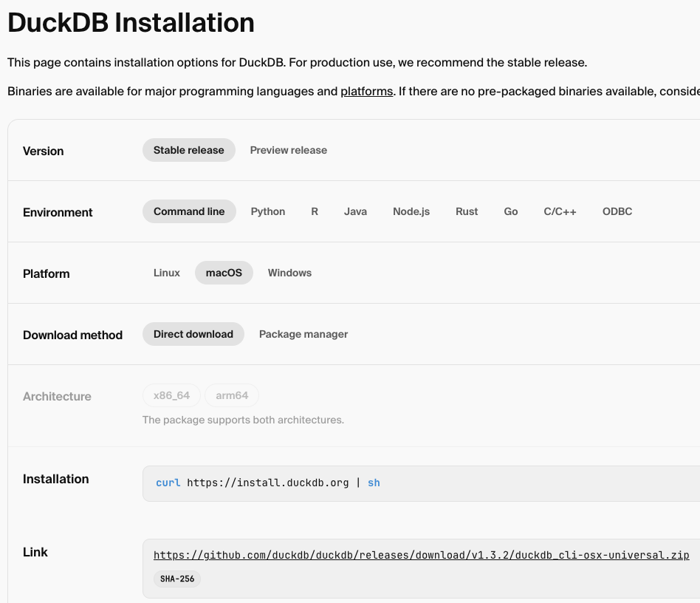Click the Architecture row label

tap(57, 396)
